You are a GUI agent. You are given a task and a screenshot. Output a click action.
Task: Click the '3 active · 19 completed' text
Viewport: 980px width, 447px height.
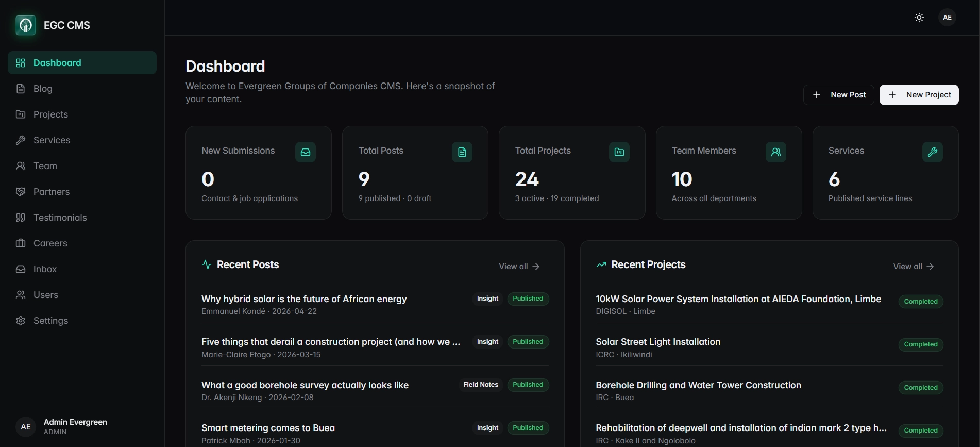coord(557,198)
